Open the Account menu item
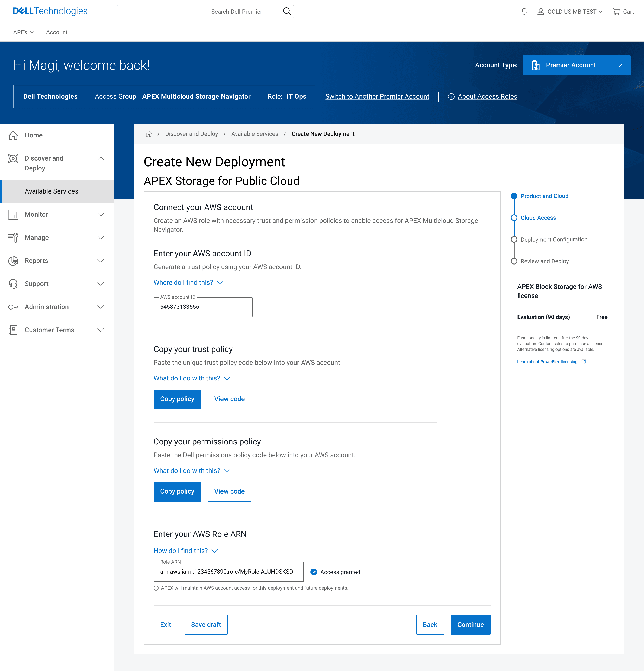644x671 pixels. pos(57,32)
